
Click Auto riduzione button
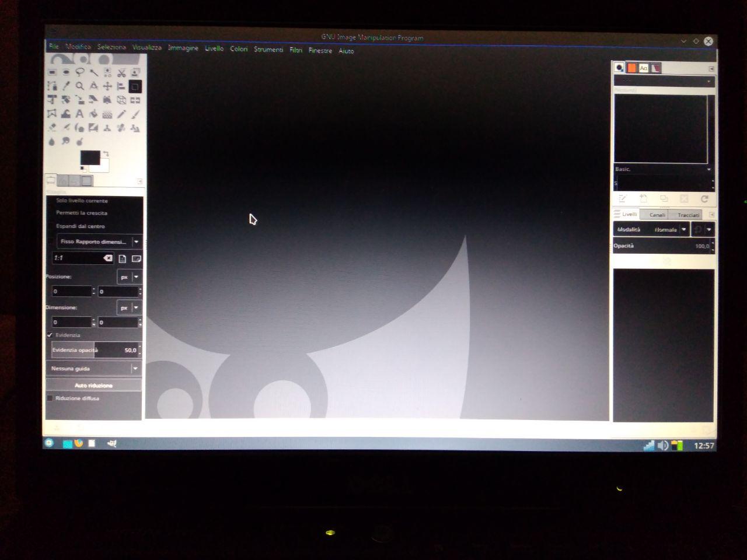pos(93,386)
